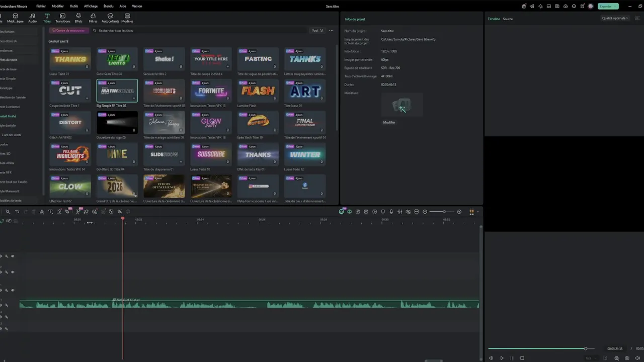Click the microphone voiceover icon
This screenshot has height=362, width=644.
[391, 212]
